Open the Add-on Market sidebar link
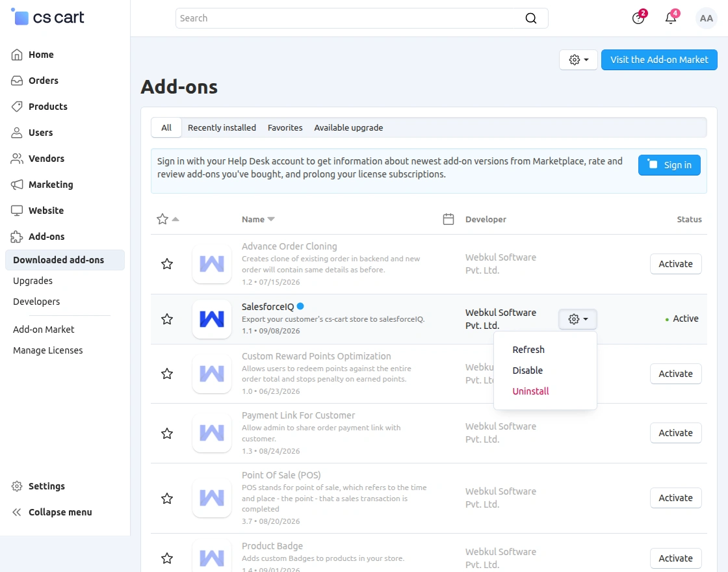The image size is (728, 572). tap(44, 330)
